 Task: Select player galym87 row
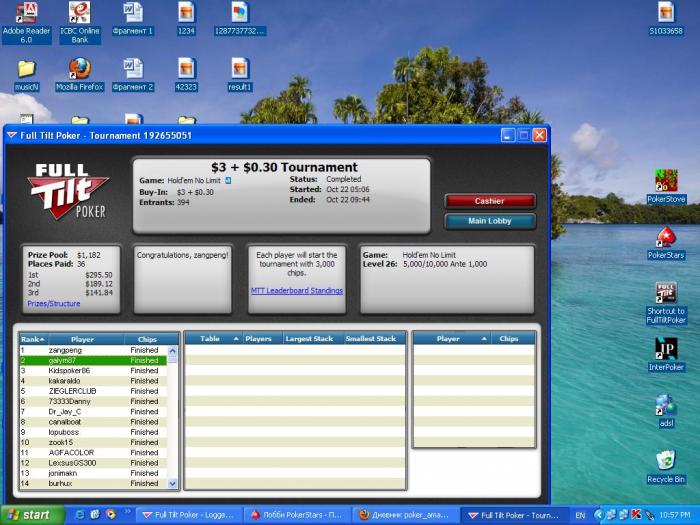coord(93,360)
